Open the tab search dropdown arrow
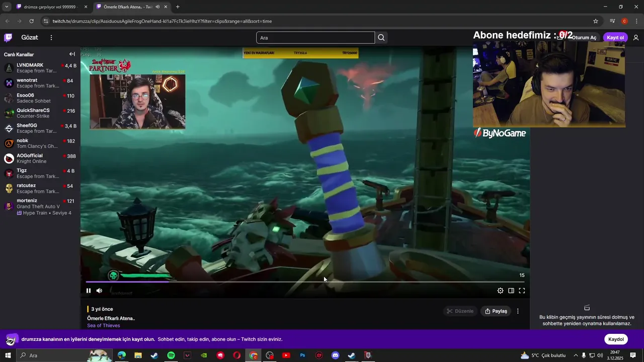The width and height of the screenshot is (644, 362). (x=7, y=7)
